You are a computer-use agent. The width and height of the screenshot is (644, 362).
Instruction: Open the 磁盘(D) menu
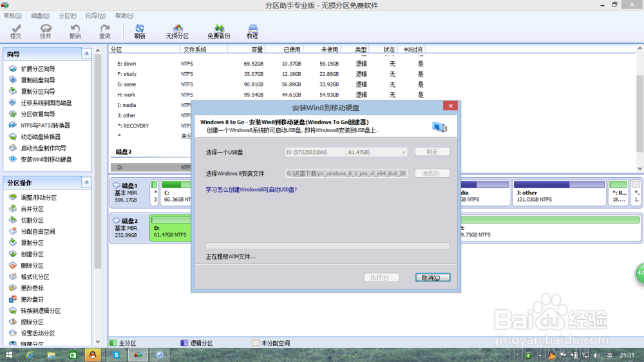point(40,15)
